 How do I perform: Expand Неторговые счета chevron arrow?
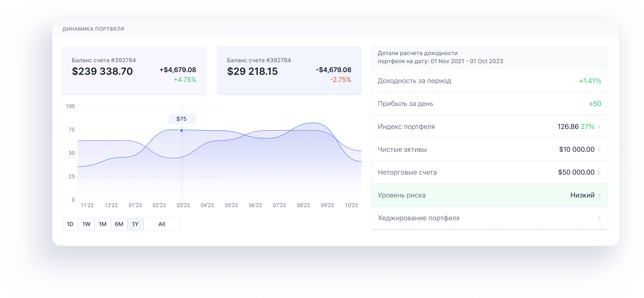tap(599, 172)
